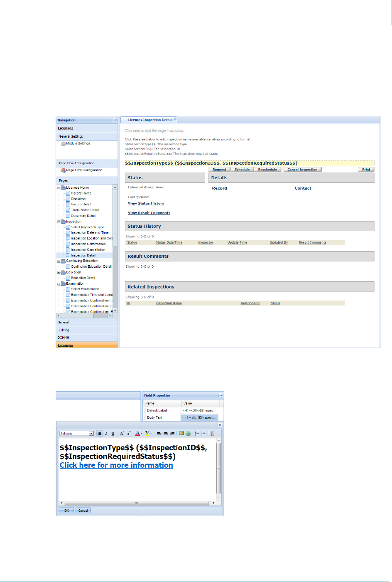
Task: Switch to the General module
Action: pyautogui.click(x=87, y=322)
